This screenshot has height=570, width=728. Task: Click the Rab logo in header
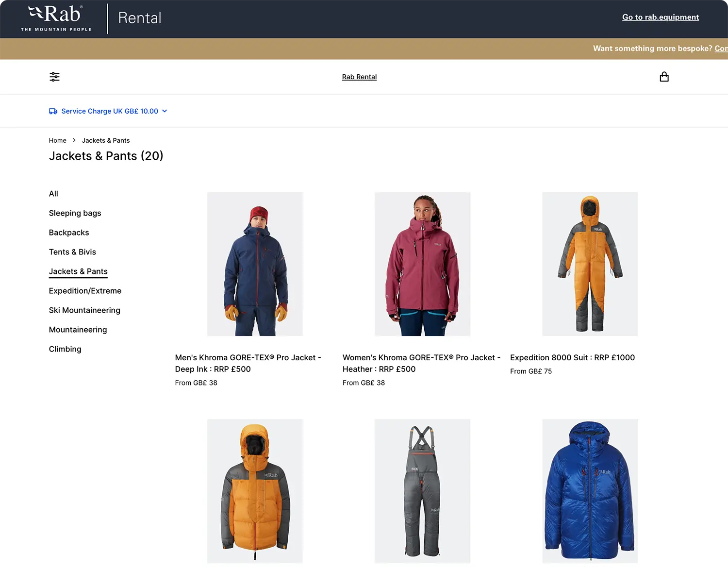(x=56, y=18)
